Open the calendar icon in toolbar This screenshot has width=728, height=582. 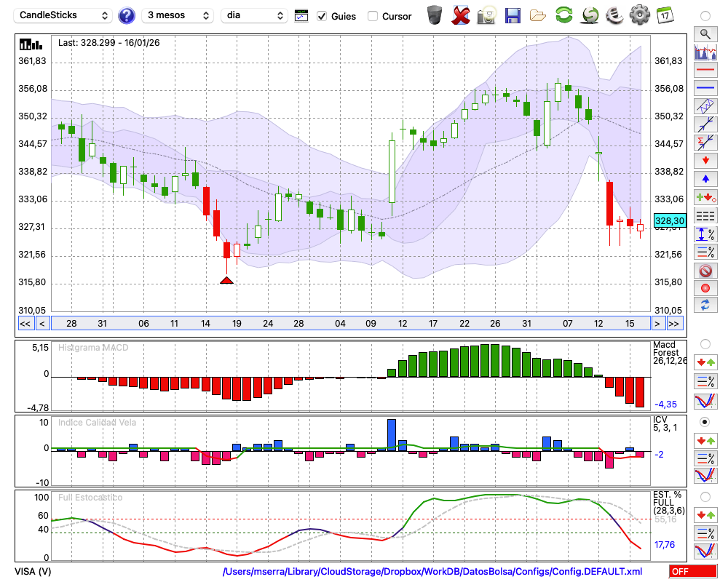click(x=664, y=15)
